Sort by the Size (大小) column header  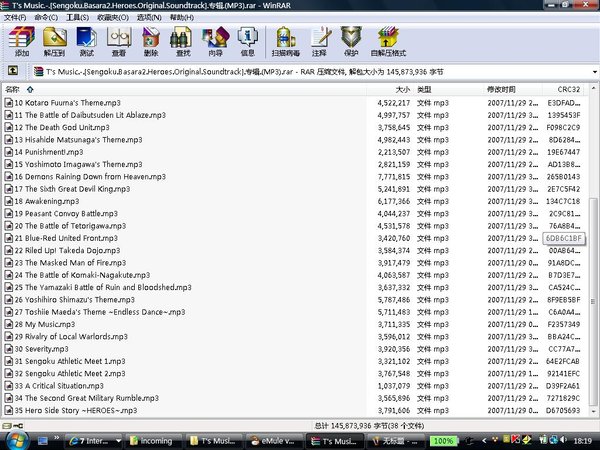(390, 90)
